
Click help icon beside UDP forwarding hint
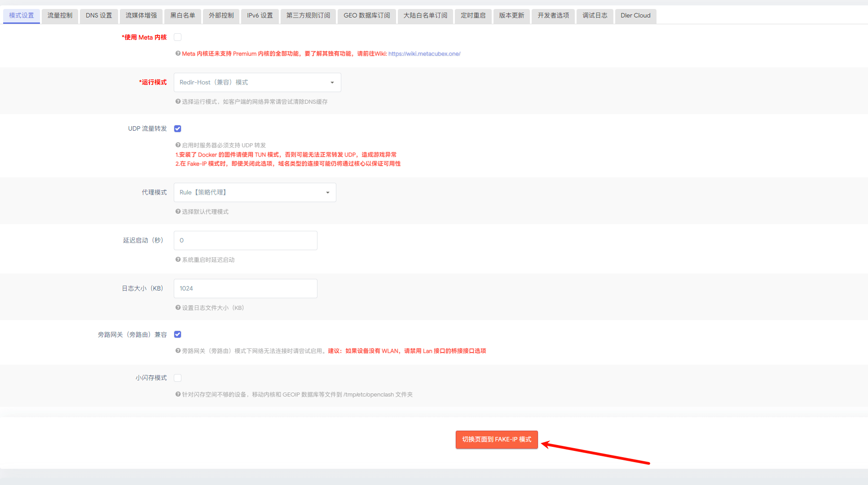(x=178, y=145)
